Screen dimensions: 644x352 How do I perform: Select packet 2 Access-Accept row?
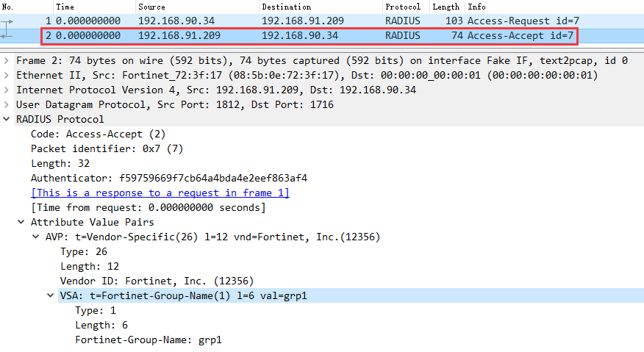pyautogui.click(x=294, y=35)
